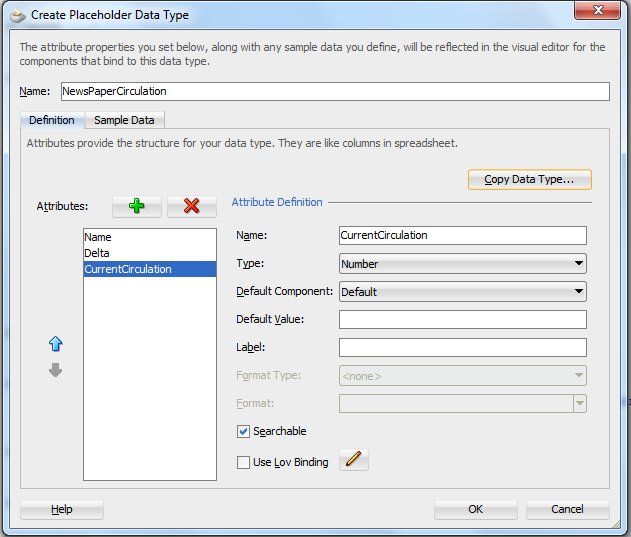
Task: Expand the Default Component dropdown
Action: [462, 292]
